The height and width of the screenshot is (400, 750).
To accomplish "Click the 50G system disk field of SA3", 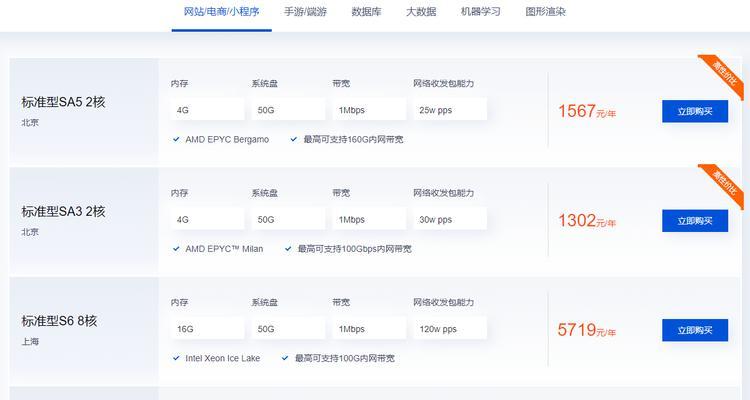I will [288, 219].
